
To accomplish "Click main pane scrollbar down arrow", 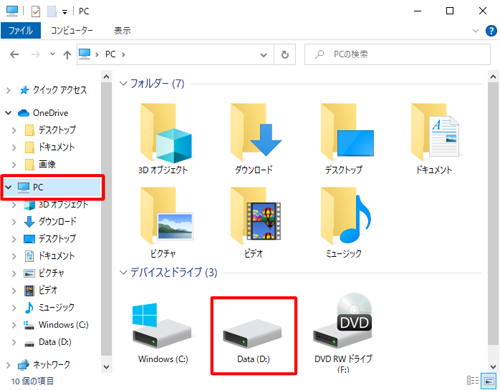I will (493, 367).
